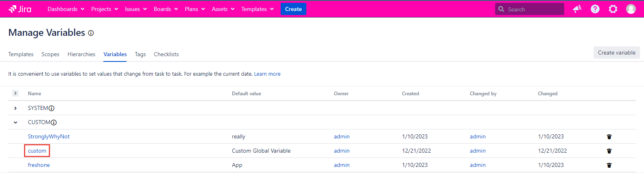Open the user profile avatar
Screen dimensions: 644x173
click(x=631, y=9)
